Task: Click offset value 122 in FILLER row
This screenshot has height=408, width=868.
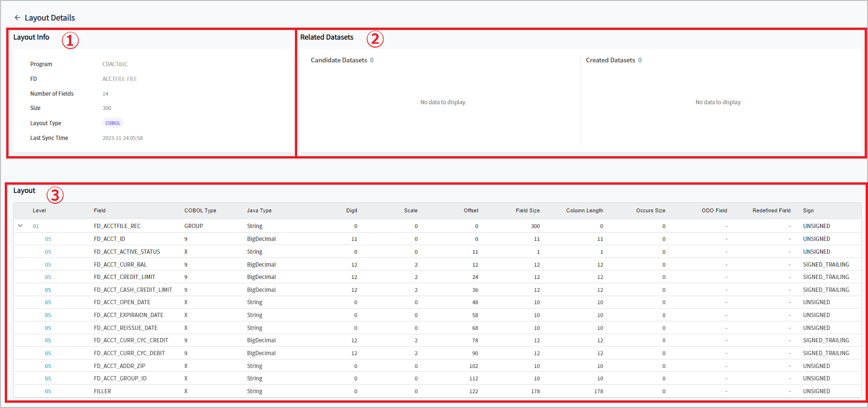Action: 474,391
